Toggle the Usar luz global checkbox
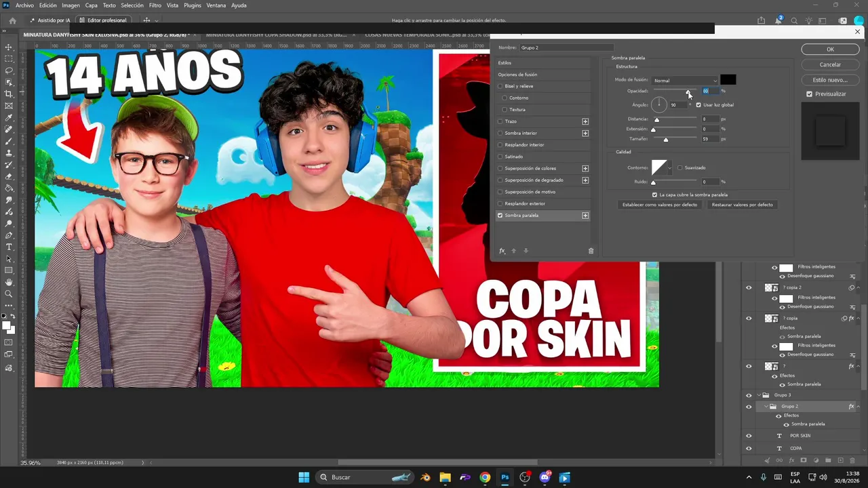The width and height of the screenshot is (868, 488). (698, 105)
